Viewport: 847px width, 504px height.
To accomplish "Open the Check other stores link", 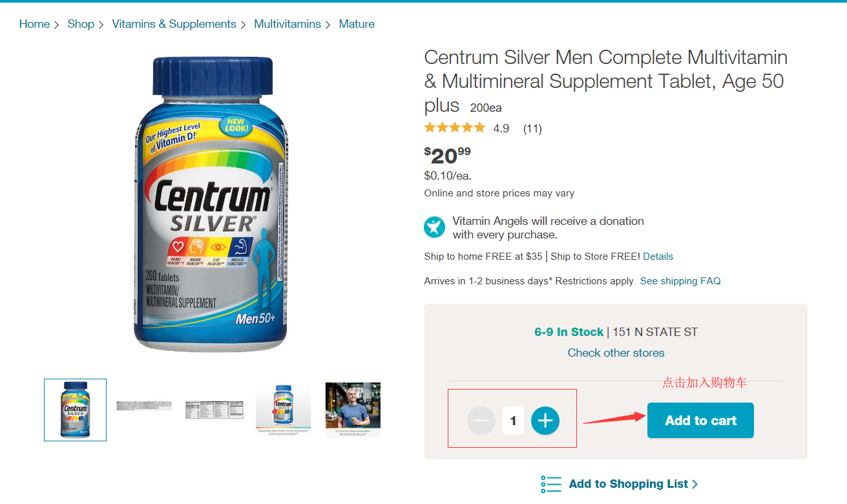I will pos(616,353).
